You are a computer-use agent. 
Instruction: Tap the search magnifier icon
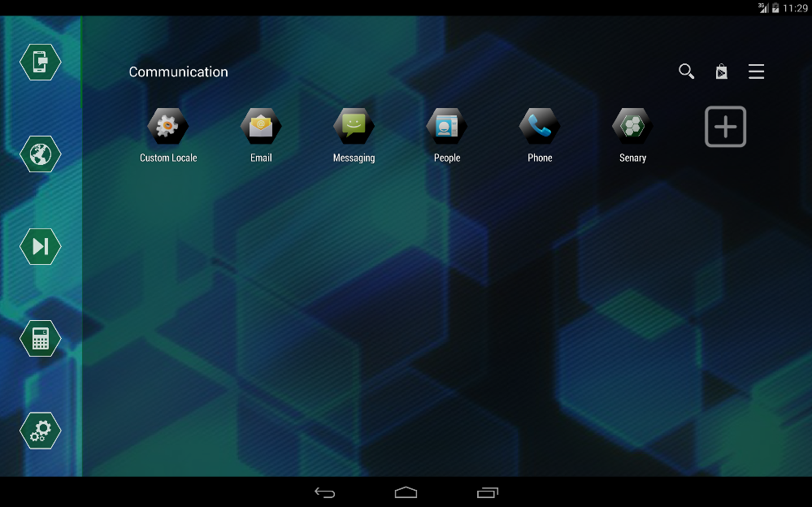tap(685, 71)
